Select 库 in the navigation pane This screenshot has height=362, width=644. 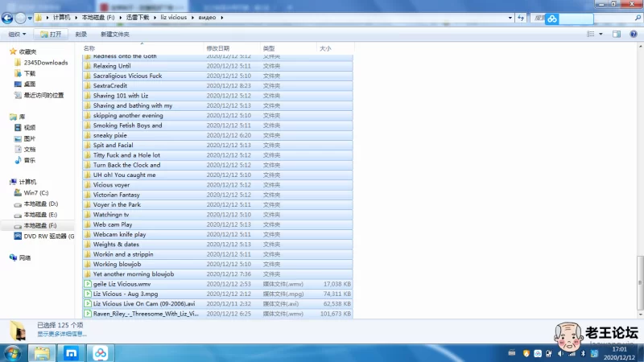(22, 117)
